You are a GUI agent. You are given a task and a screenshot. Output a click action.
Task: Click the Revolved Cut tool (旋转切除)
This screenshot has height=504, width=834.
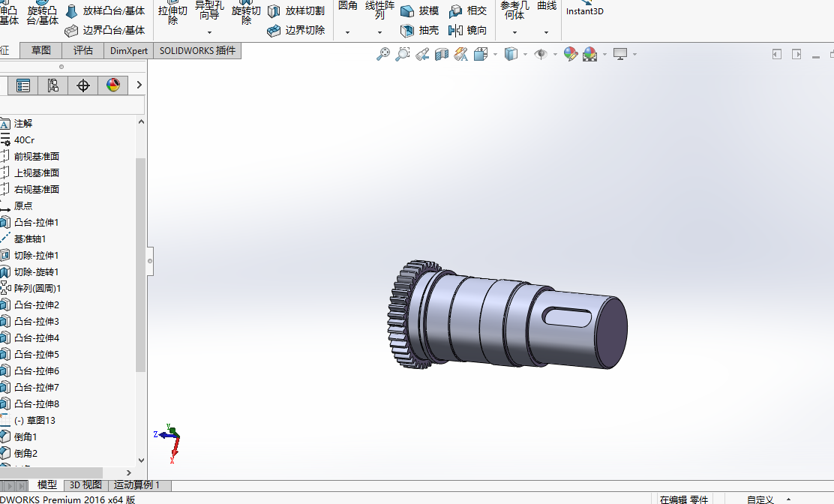pos(246,14)
